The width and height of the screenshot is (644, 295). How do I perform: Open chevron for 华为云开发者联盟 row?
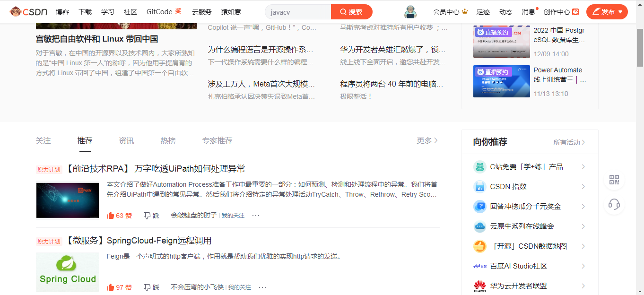[x=583, y=286]
